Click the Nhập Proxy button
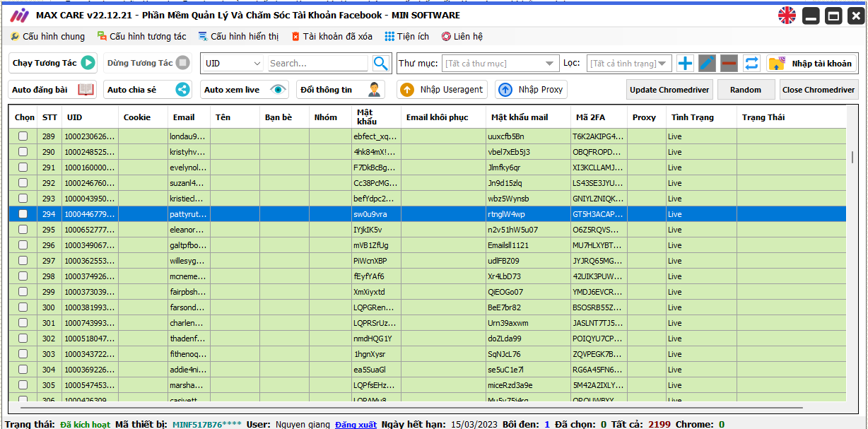 531,90
